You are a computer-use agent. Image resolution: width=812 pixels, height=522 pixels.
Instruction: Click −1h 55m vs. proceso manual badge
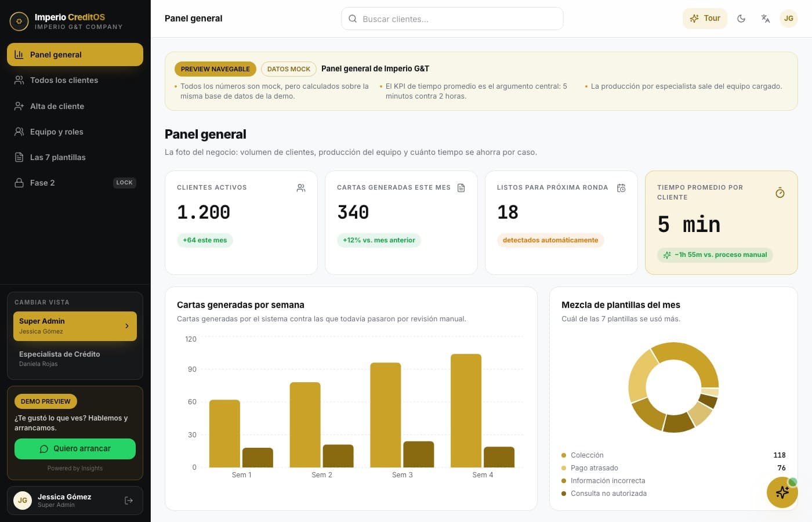715,255
